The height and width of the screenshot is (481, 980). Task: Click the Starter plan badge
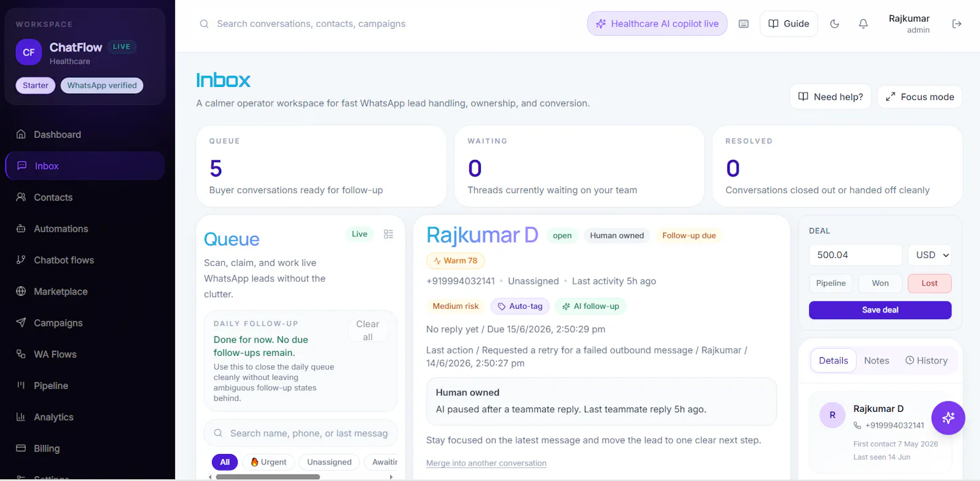[36, 85]
